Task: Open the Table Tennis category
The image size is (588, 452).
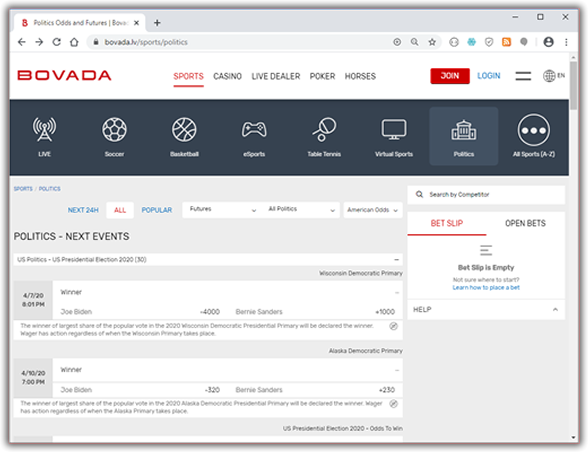Action: tap(324, 137)
